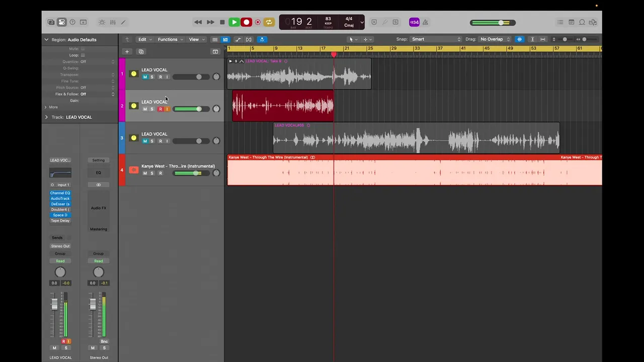Image resolution: width=644 pixels, height=362 pixels.
Task: Open the Media Browser icon
Action: tap(593, 22)
